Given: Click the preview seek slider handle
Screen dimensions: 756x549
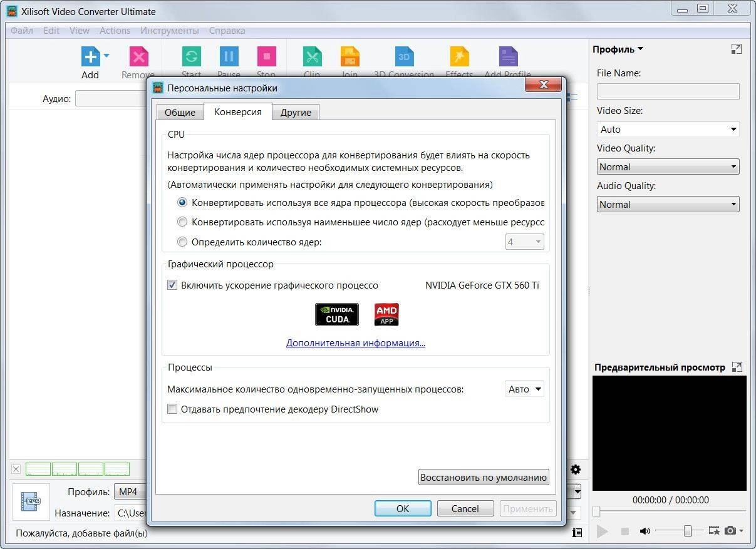Looking at the screenshot, I should (596, 512).
